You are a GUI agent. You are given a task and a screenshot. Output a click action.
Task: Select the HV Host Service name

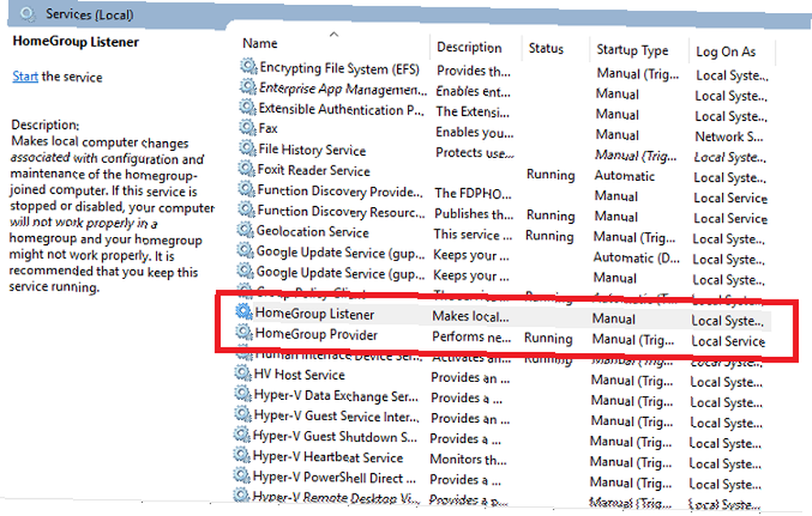[300, 375]
